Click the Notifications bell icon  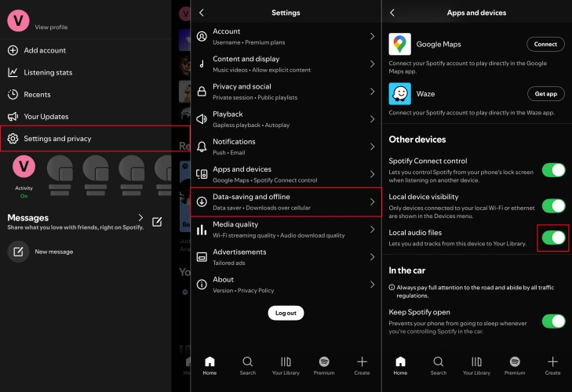(x=202, y=147)
